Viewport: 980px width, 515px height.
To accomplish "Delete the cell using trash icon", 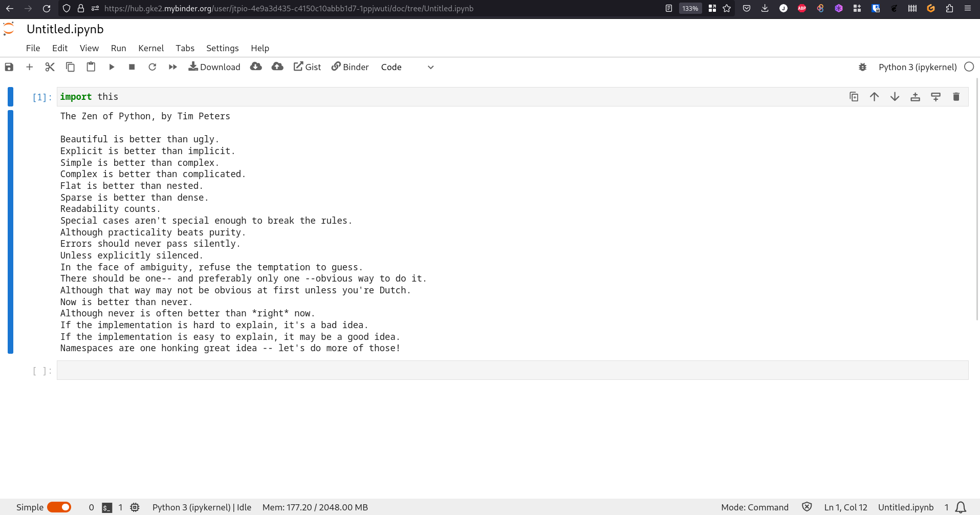I will click(956, 96).
